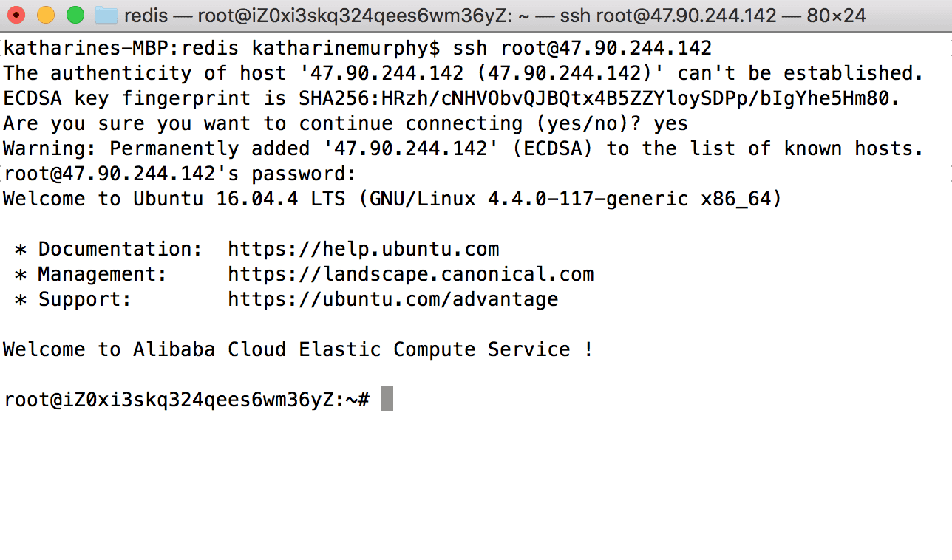
Task: Minimize the window using the yellow button
Action: point(46,15)
